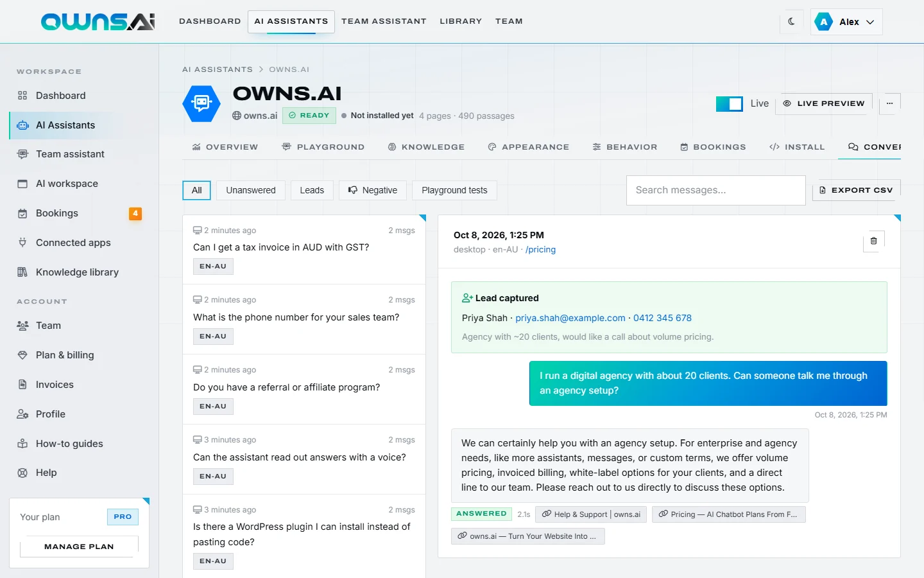
Task: Switch to the Knowledge tab
Action: (x=426, y=147)
